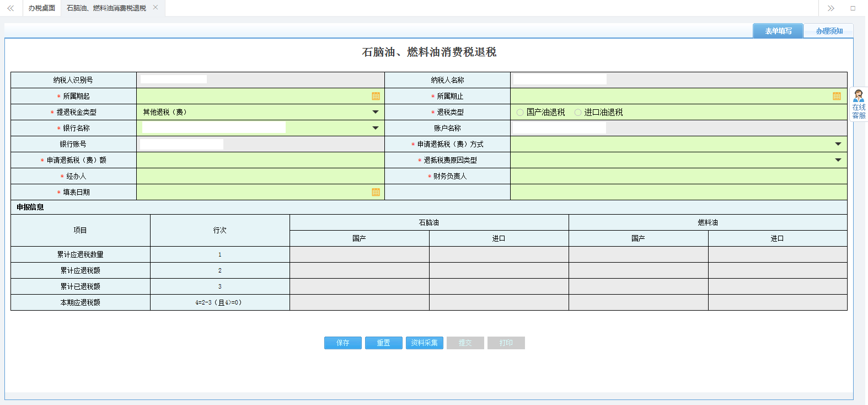Open calendar picker for 所属期起

(376, 96)
